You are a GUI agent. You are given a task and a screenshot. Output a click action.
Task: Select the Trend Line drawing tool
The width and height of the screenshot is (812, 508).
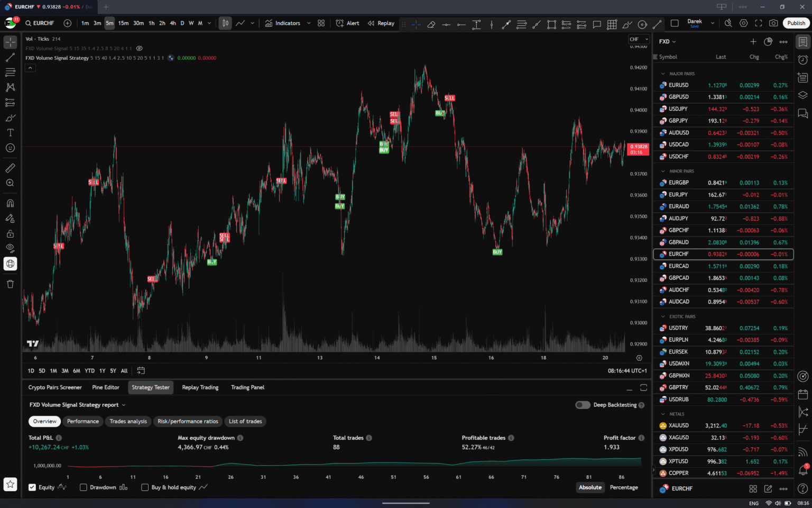tap(10, 57)
